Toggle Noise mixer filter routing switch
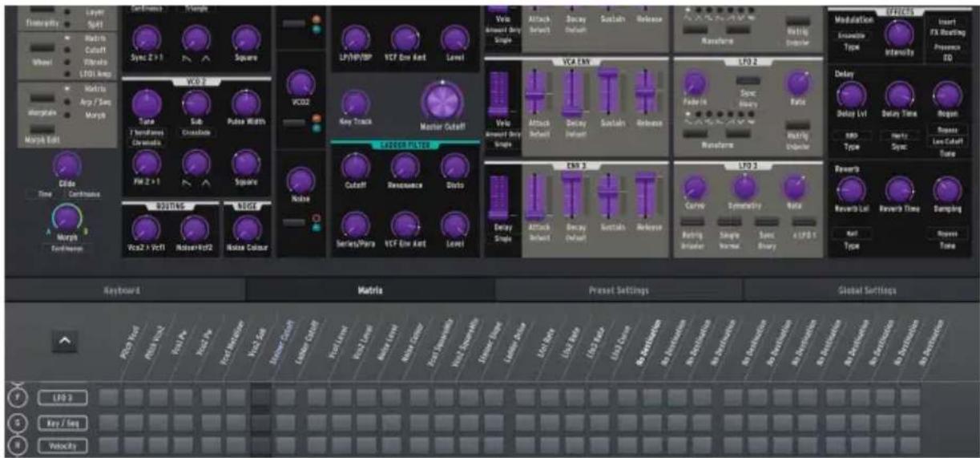 (295, 222)
